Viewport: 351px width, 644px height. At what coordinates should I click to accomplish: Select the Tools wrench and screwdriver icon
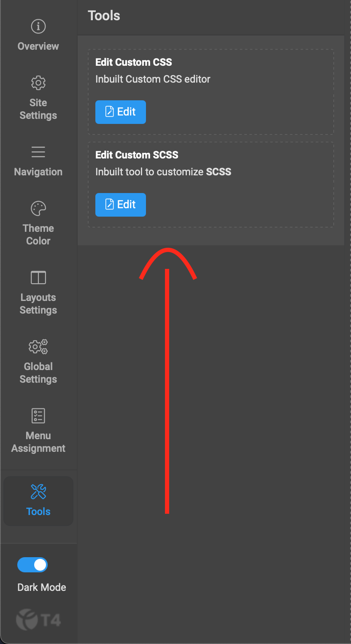[38, 491]
